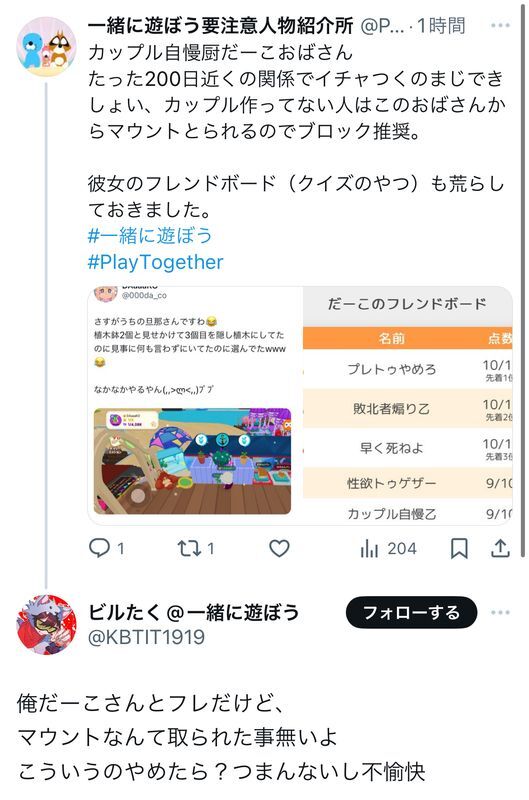Screen dimensions: 529x800
Task: Open だーこのフレンドボード image
Action: click(408, 405)
